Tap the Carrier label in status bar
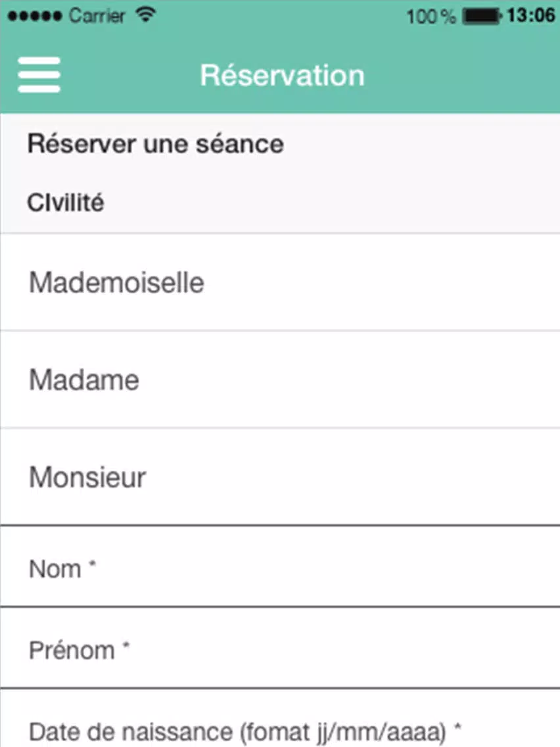The width and height of the screenshot is (560, 747). pos(97,16)
